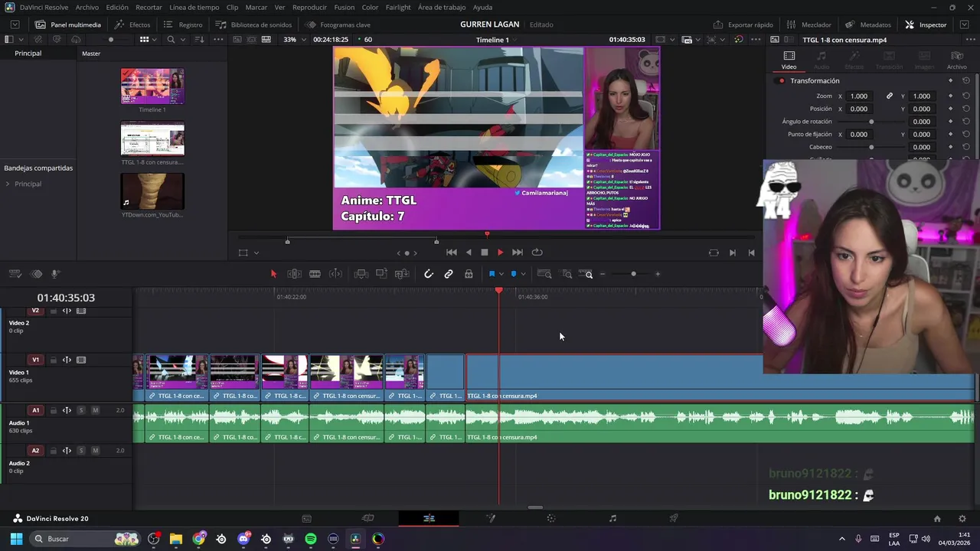
Task: Activate the trim edit mode tool
Action: coord(294,274)
